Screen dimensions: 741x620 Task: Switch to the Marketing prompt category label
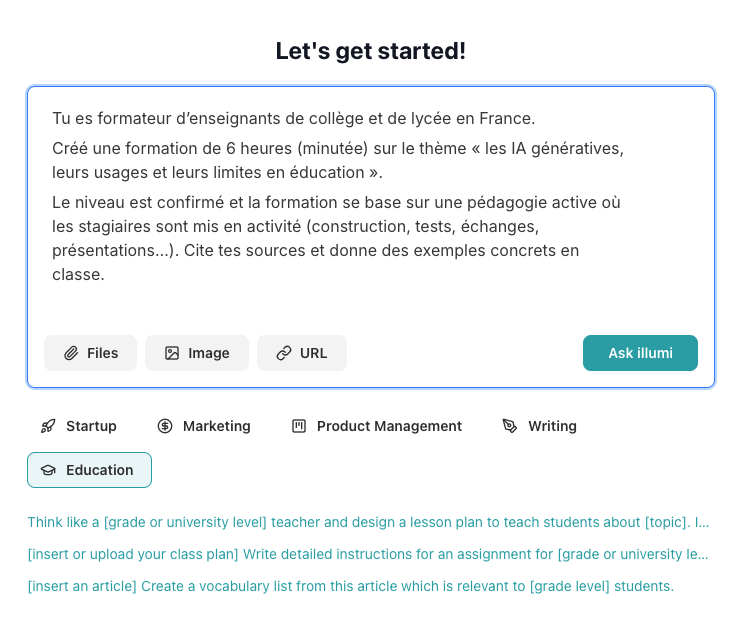coord(216,426)
